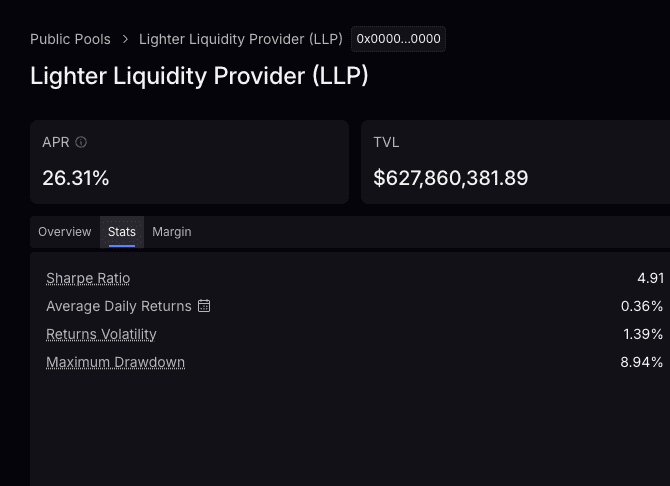Click the 0.36% daily returns value
The image size is (670, 486).
pos(642,306)
